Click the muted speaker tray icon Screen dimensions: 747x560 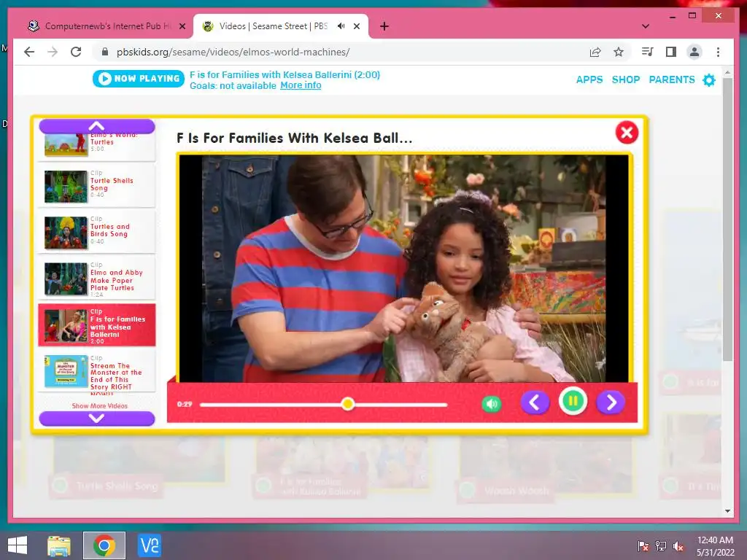[x=678, y=545]
